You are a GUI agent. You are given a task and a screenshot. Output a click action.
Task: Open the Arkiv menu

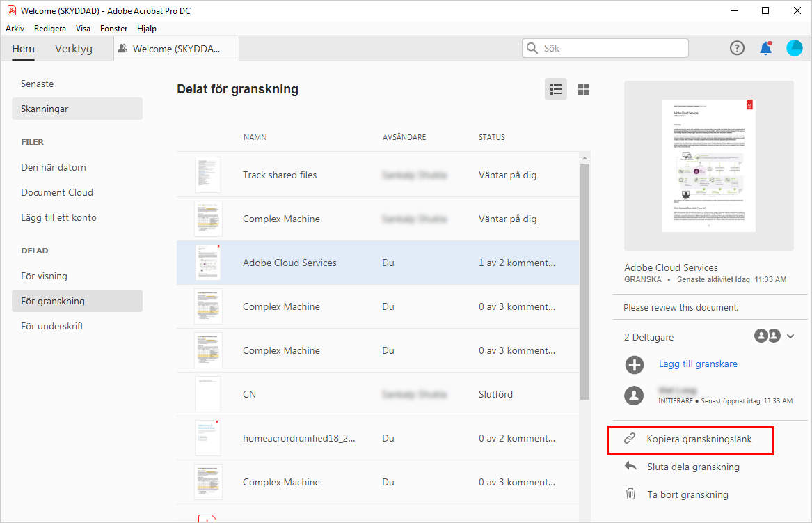pos(15,29)
